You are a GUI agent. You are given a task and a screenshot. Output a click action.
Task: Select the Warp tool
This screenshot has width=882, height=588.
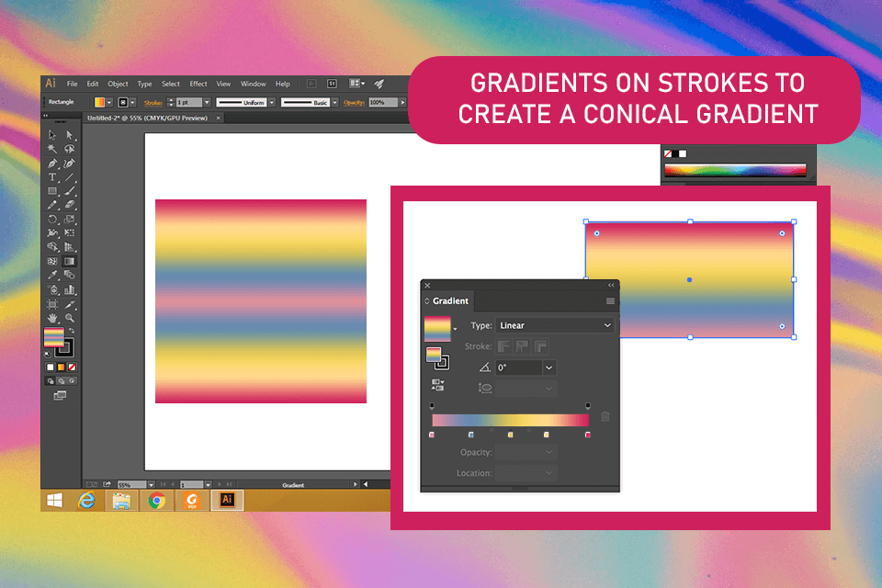pyautogui.click(x=52, y=233)
